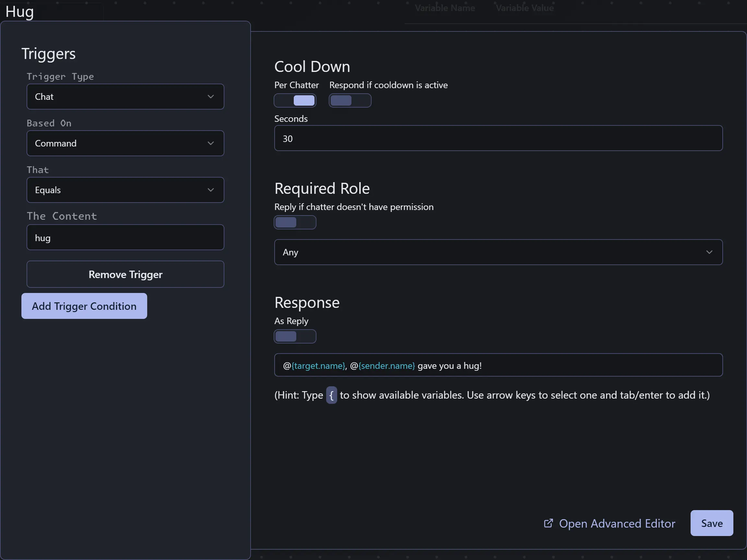The height and width of the screenshot is (560, 747).
Task: Click the Remove Trigger button
Action: [x=125, y=274]
